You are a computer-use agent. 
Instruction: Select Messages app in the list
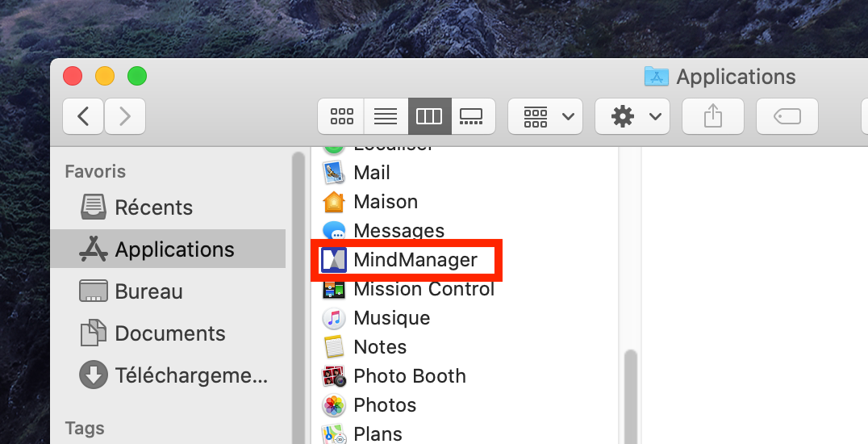399,231
